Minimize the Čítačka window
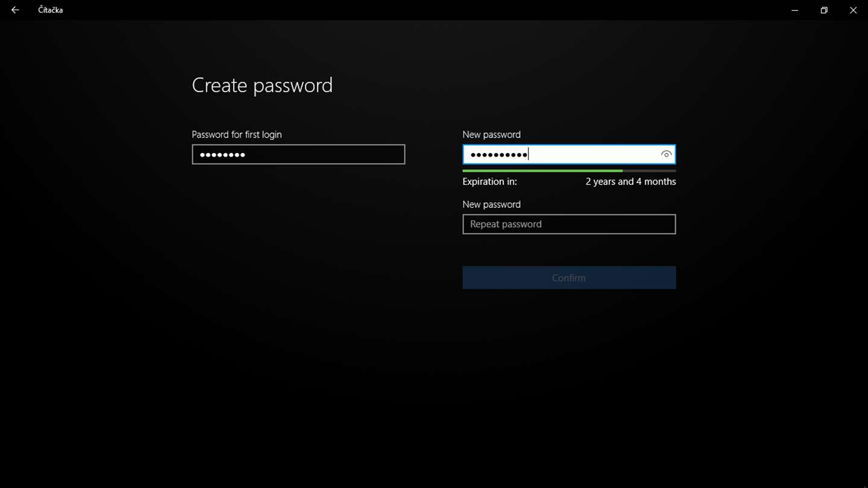The width and height of the screenshot is (868, 488). [795, 10]
